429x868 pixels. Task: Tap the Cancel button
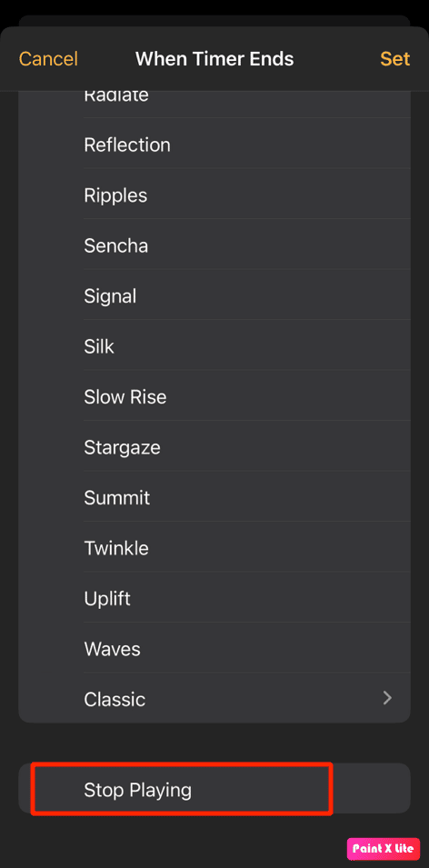(x=49, y=59)
